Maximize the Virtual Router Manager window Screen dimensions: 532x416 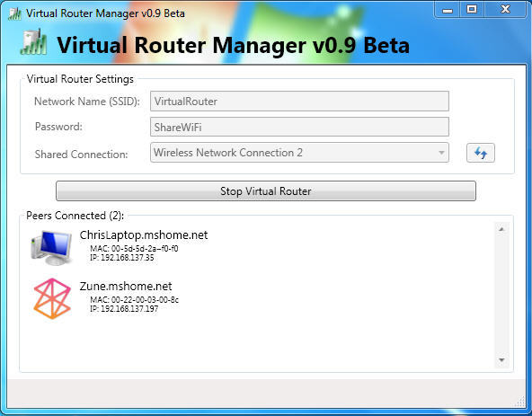[472, 10]
